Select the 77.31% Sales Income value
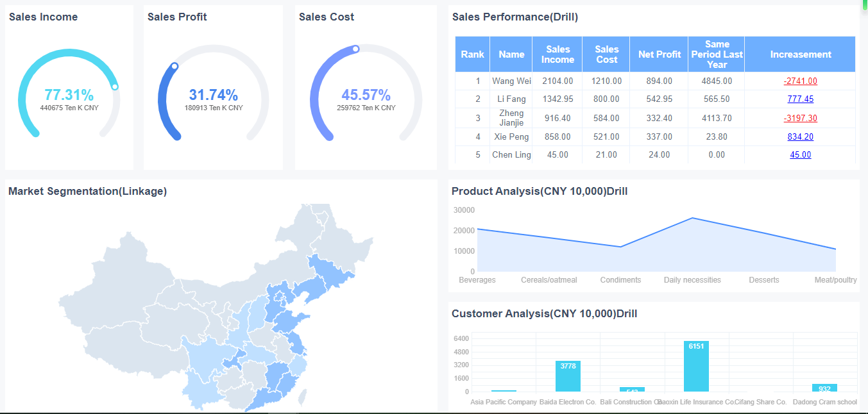Image resolution: width=868 pixels, height=414 pixels. 69,95
